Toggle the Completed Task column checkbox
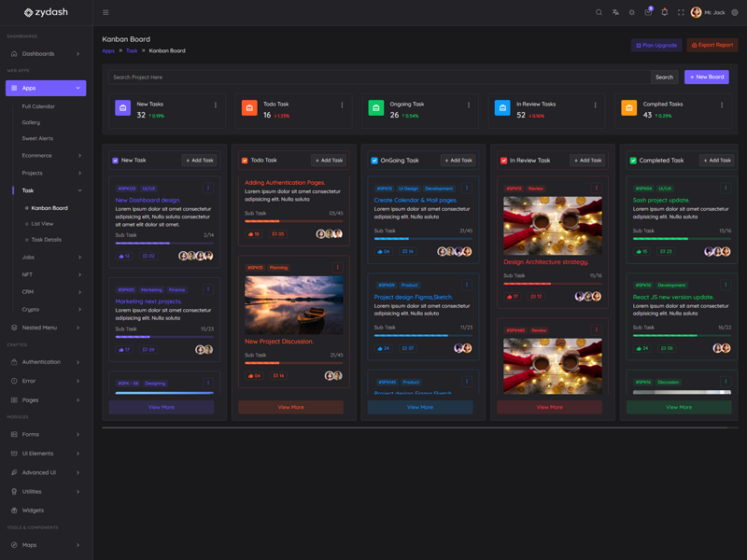The width and height of the screenshot is (747, 560). 633,161
